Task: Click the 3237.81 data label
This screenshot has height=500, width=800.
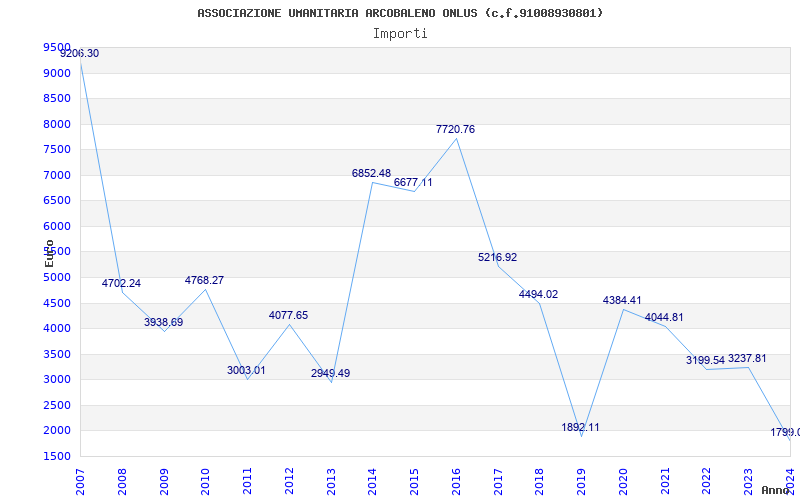Action: (x=747, y=359)
